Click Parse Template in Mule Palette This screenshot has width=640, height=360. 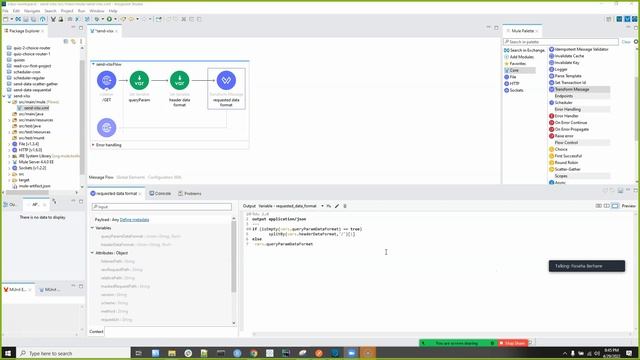click(x=568, y=76)
